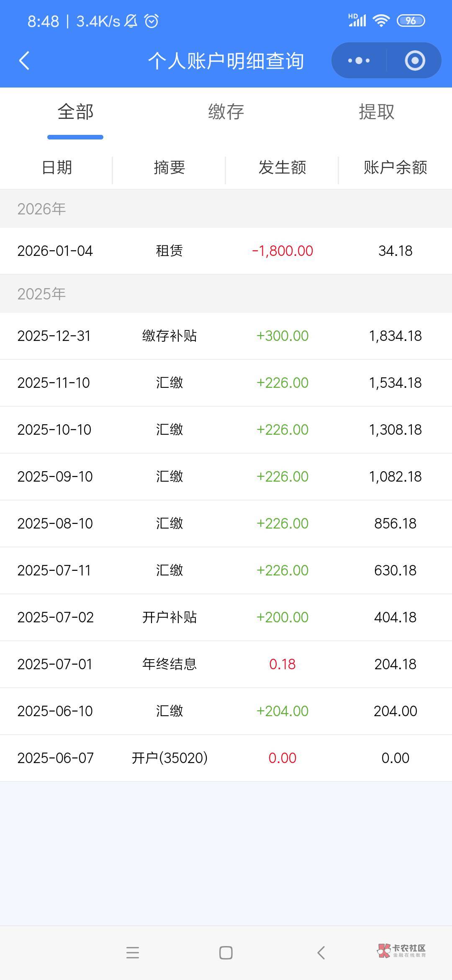Screen dimensions: 452x980
Task: Tap Android home square button
Action: [226, 953]
